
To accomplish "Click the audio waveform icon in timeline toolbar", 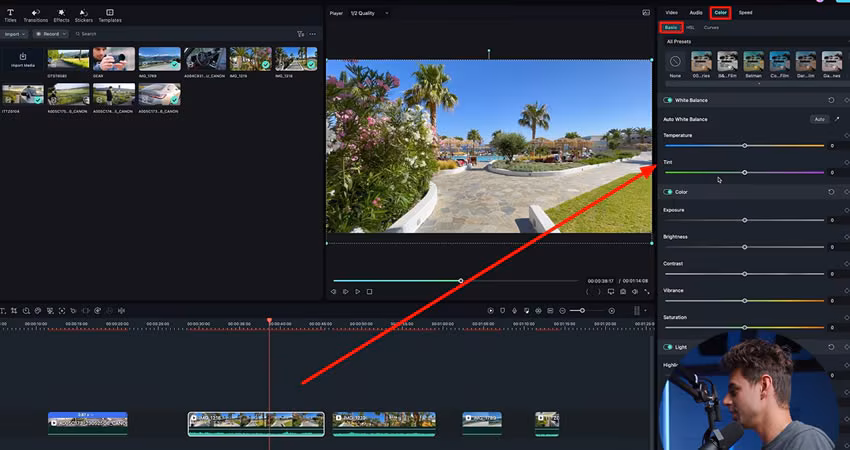I will [x=121, y=311].
